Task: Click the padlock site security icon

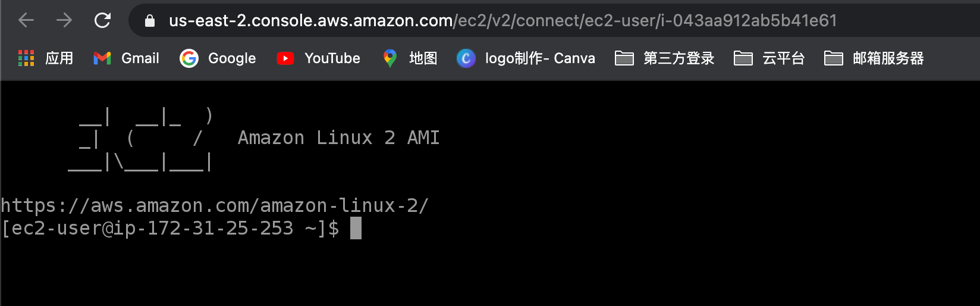Action: coord(150,21)
